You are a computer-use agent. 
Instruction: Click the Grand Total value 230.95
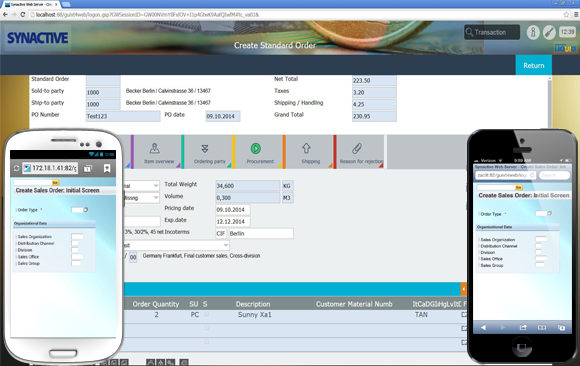tap(374, 116)
